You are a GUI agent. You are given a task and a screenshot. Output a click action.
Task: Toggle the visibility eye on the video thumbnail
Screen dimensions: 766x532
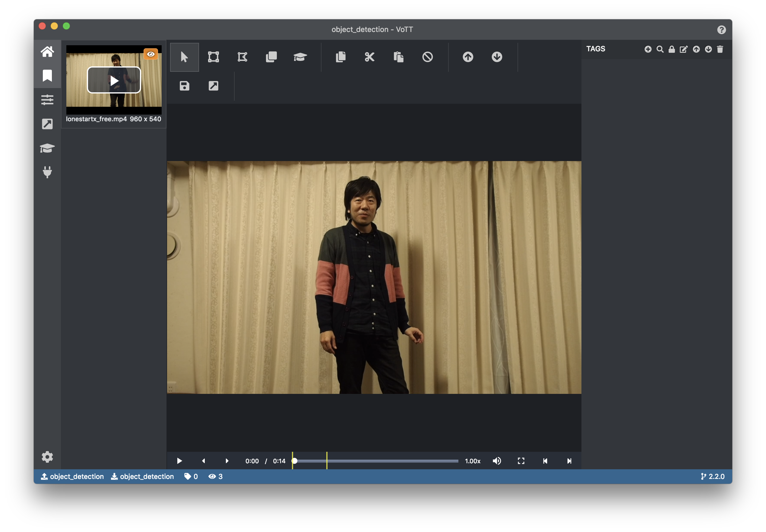(x=151, y=54)
